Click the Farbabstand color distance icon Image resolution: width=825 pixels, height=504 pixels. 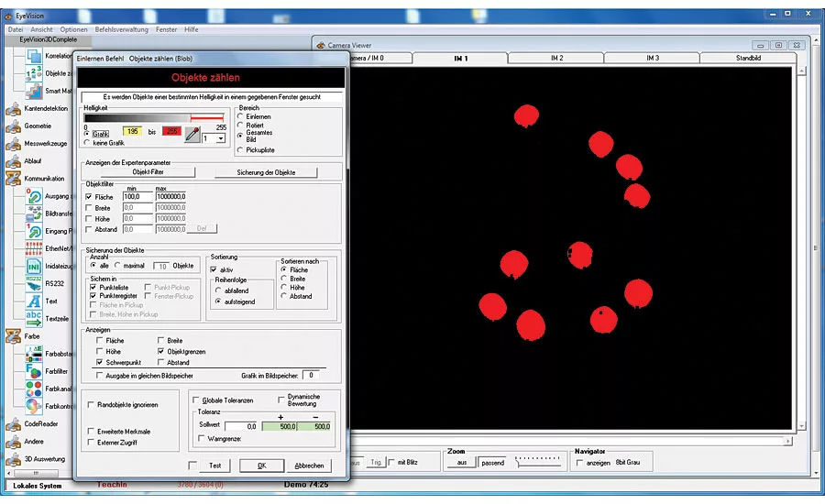click(34, 354)
